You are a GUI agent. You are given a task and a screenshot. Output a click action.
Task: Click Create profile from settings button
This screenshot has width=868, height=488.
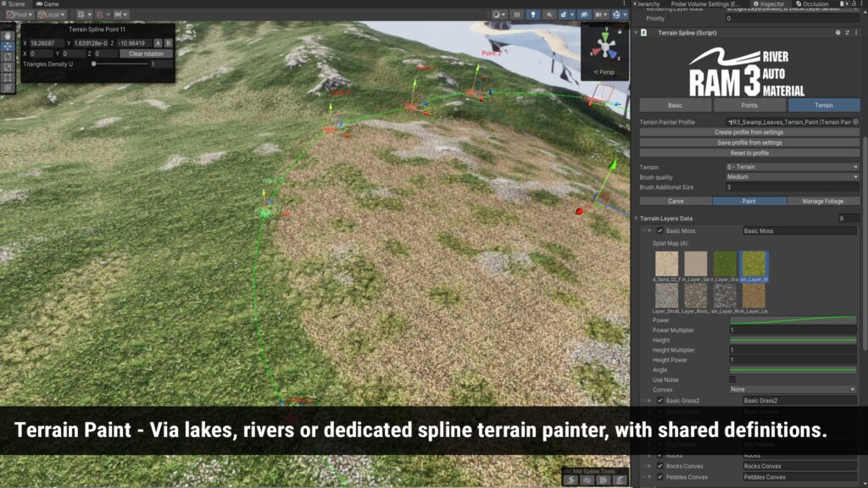[x=748, y=132]
